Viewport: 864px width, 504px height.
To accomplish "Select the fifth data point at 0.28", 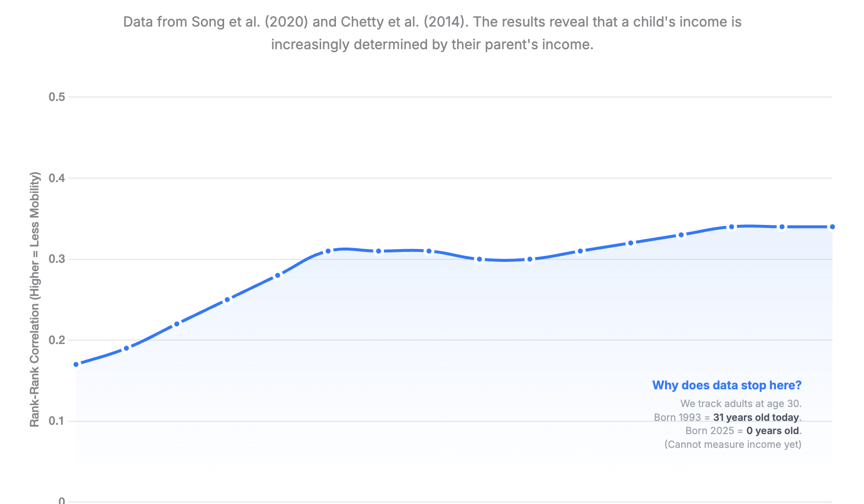I will pyautogui.click(x=278, y=276).
